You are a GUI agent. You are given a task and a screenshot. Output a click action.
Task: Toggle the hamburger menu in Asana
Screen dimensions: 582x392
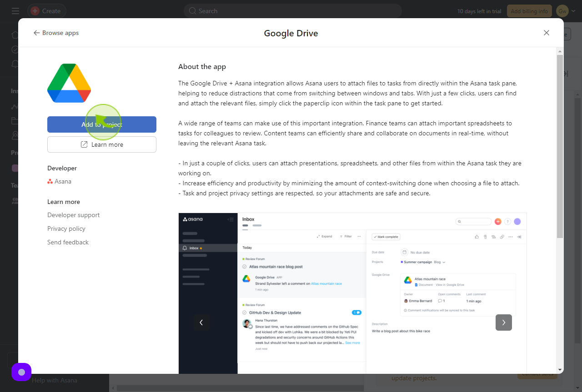pos(15,11)
